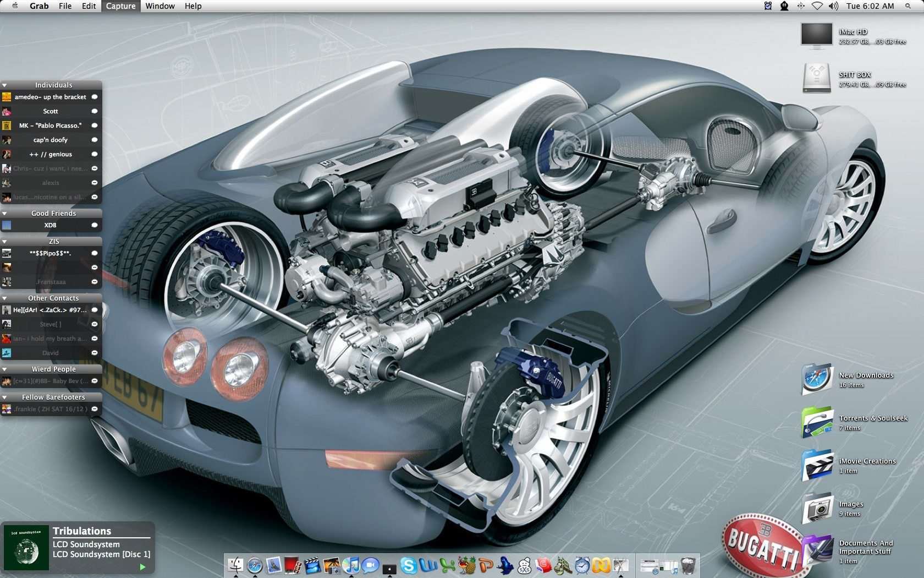Screen dimensions: 924x578
Task: Open iPhoto in the Dock
Action: point(332,565)
